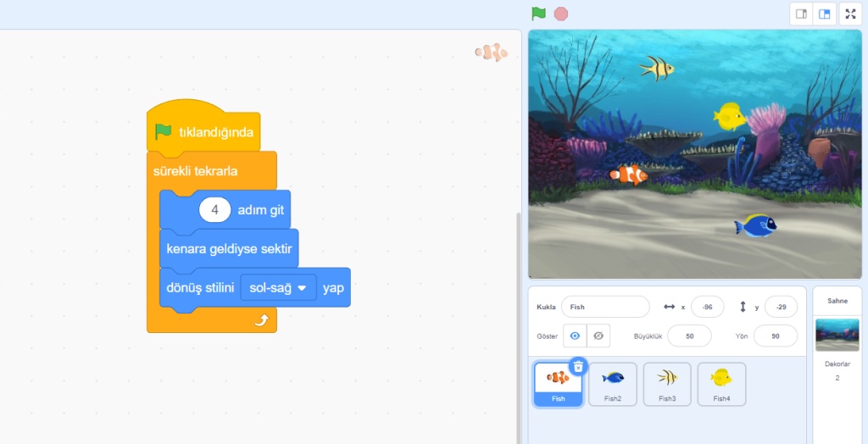
Task: Click the green flag to start project
Action: tap(538, 14)
